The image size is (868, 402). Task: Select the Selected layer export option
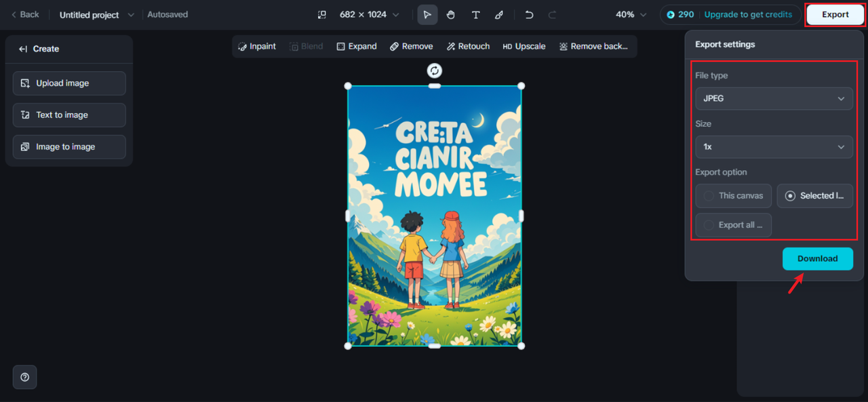point(814,196)
